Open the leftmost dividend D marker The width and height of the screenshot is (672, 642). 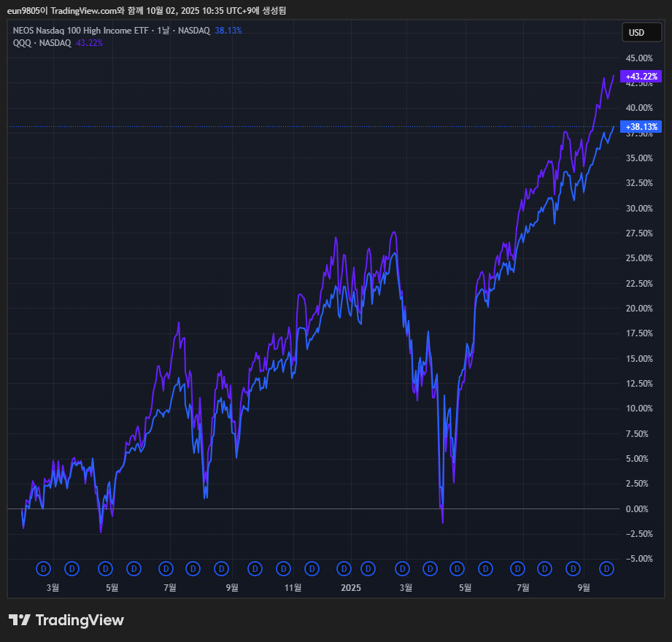(x=43, y=569)
